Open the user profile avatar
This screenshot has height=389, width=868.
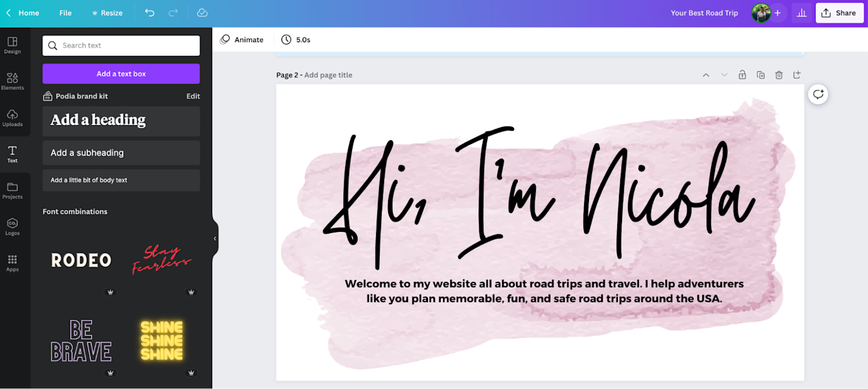(x=761, y=13)
